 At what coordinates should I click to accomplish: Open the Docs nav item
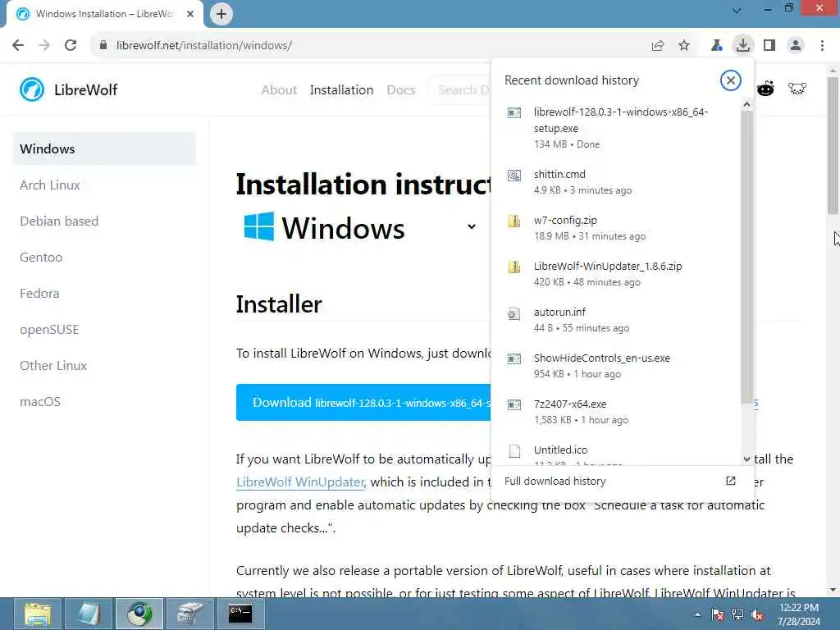(x=400, y=90)
